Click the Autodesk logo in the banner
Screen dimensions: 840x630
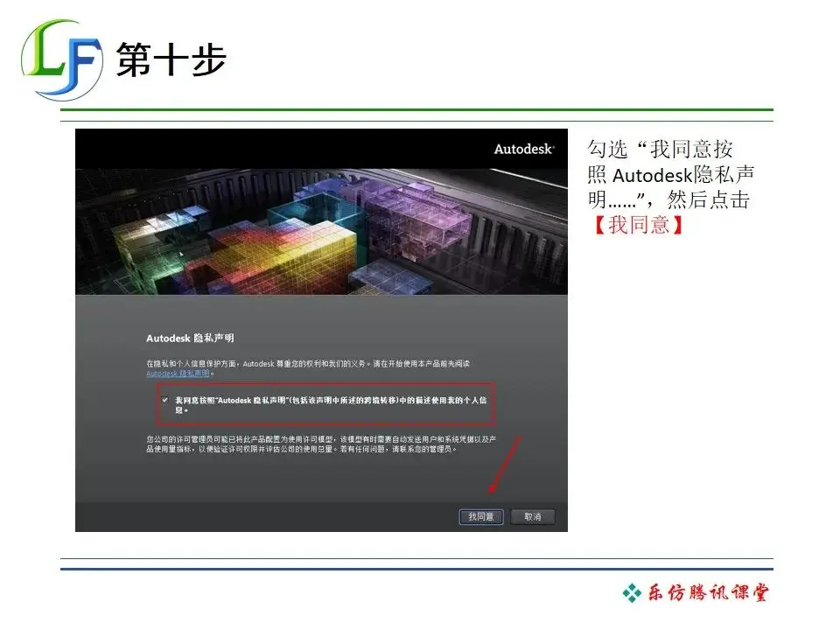click(x=524, y=149)
